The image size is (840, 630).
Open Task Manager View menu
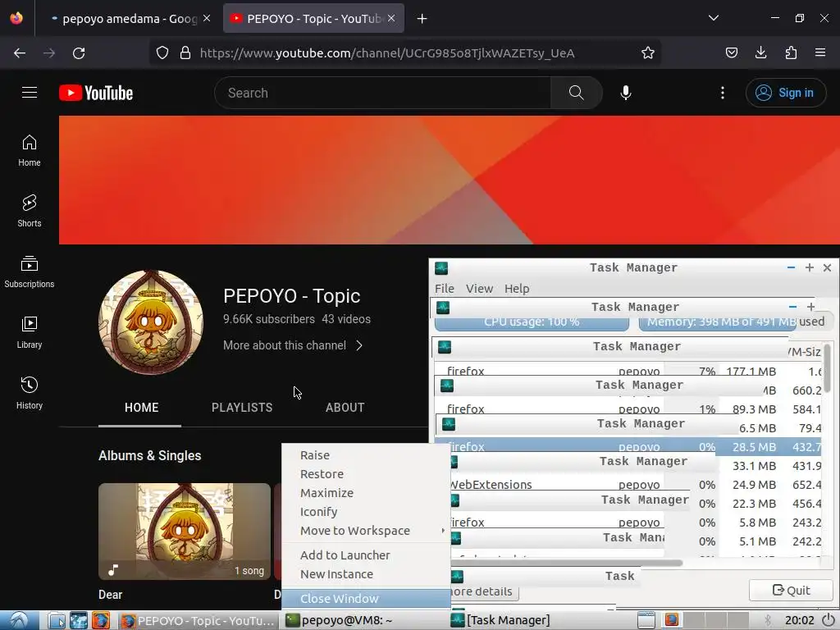(x=479, y=289)
